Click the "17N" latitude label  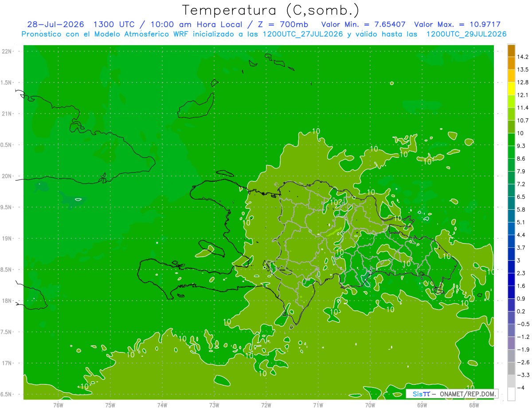(7, 363)
